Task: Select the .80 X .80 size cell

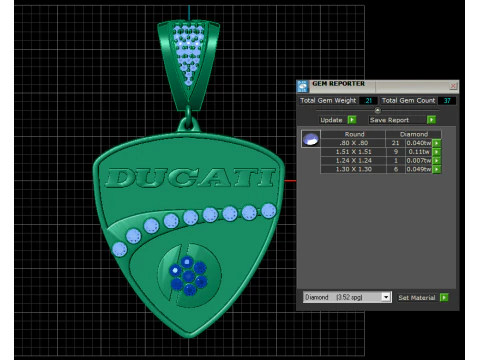Action: tap(353, 143)
